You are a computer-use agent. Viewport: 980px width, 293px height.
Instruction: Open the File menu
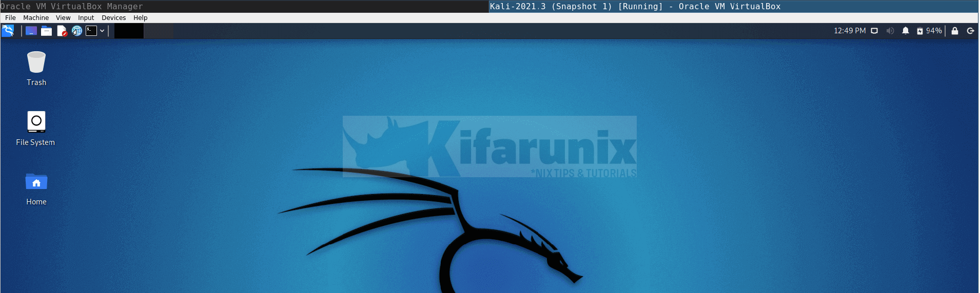10,18
